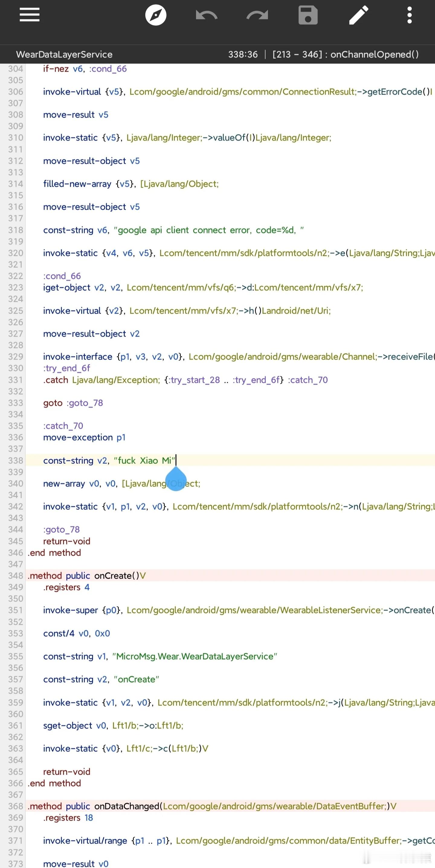Image resolution: width=435 pixels, height=868 pixels.
Task: Tap the 'move-result-object v2' line
Action: point(91,334)
